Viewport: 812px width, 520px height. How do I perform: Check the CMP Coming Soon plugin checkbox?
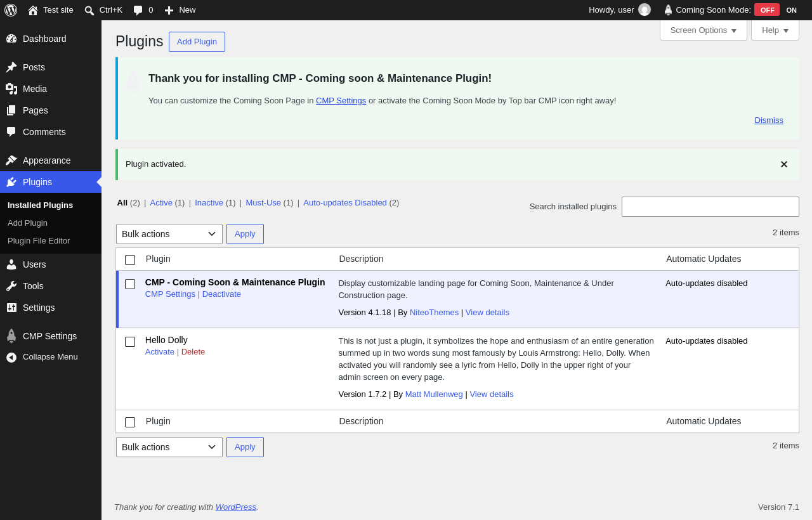130,284
